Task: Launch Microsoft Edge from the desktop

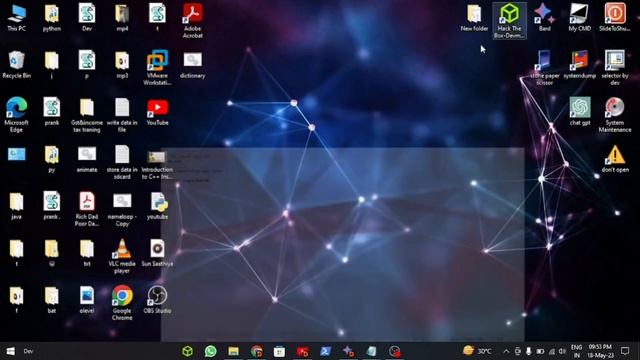Action: [16, 115]
